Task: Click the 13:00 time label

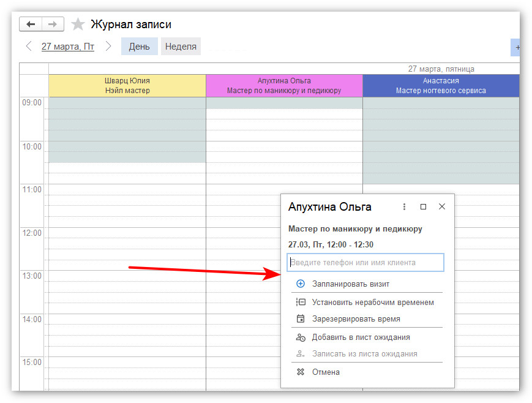Action: [32, 276]
